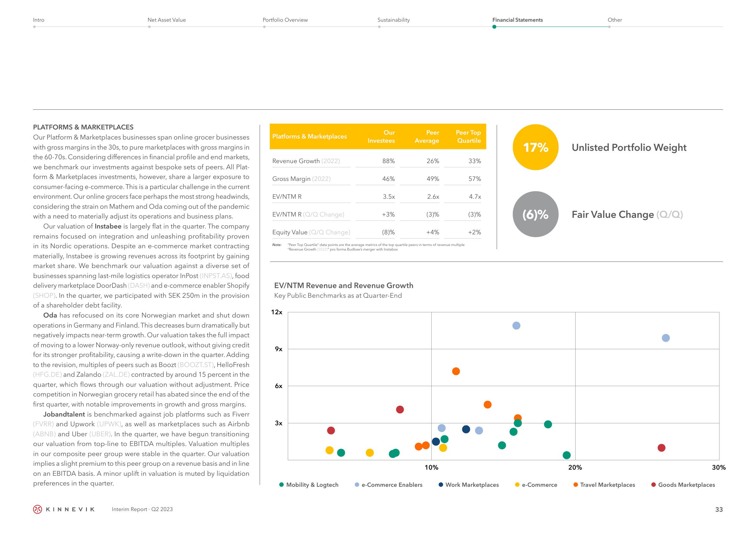This screenshot has width=756, height=535.
Task: Click the (8)% Equity Value cell
Action: 388,232
